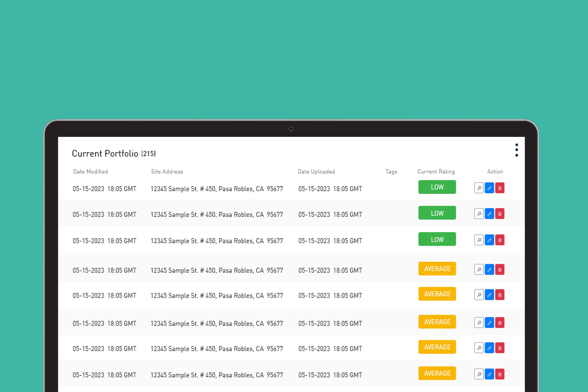The width and height of the screenshot is (588, 392).
Task: Click the fourth yellow AVERAGE rating badge
Action: pyautogui.click(x=437, y=347)
